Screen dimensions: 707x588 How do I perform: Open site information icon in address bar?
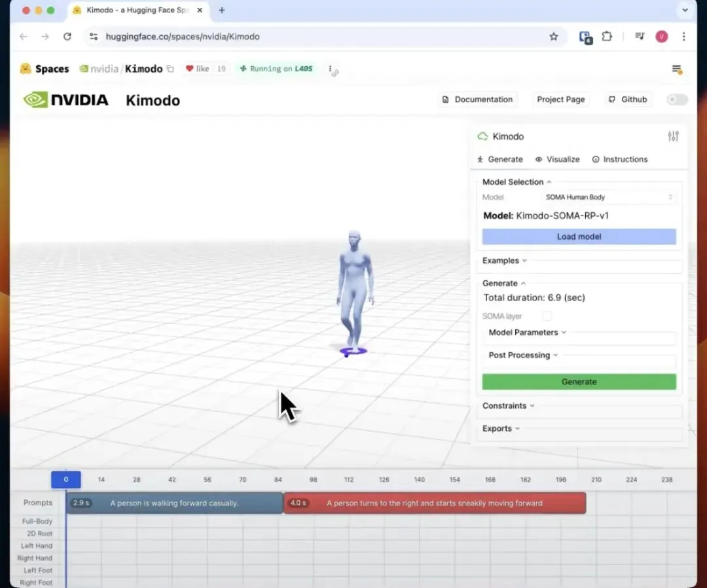tap(94, 37)
